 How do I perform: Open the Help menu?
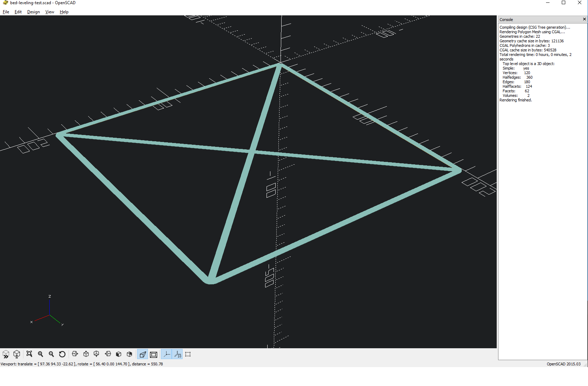(x=64, y=12)
